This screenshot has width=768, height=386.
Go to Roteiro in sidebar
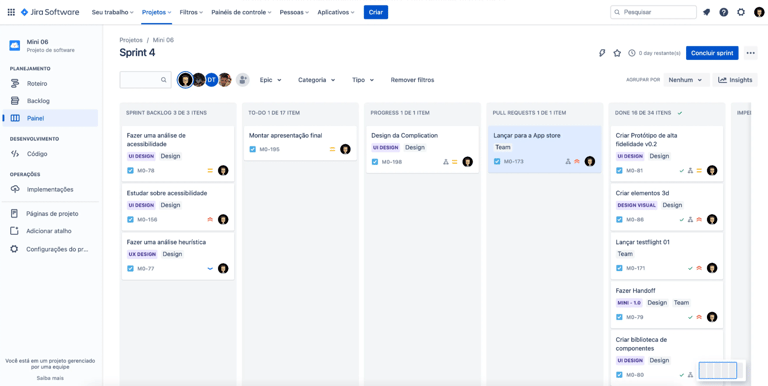(x=50, y=84)
